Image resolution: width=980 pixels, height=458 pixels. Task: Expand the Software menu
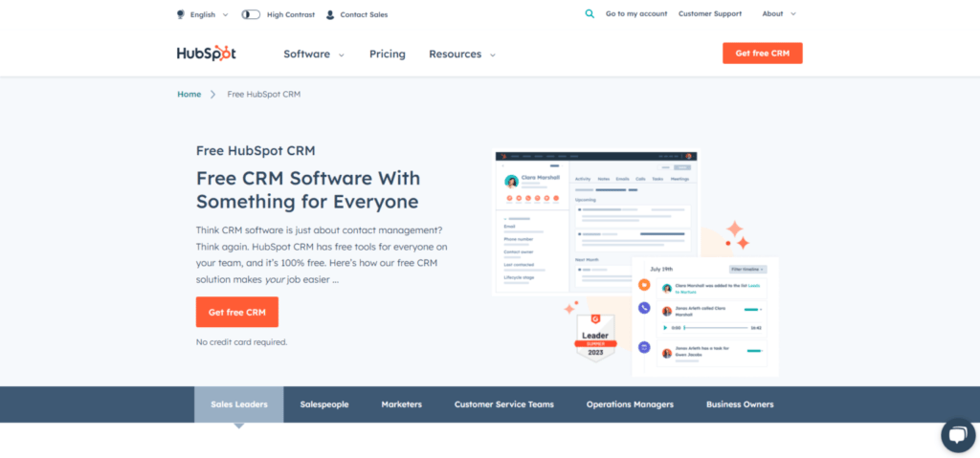tap(313, 55)
